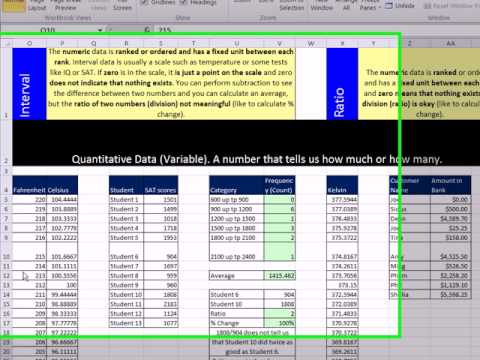This screenshot has height=360, width=480.
Task: Switch to Page Layout view
Action: [37, 5]
